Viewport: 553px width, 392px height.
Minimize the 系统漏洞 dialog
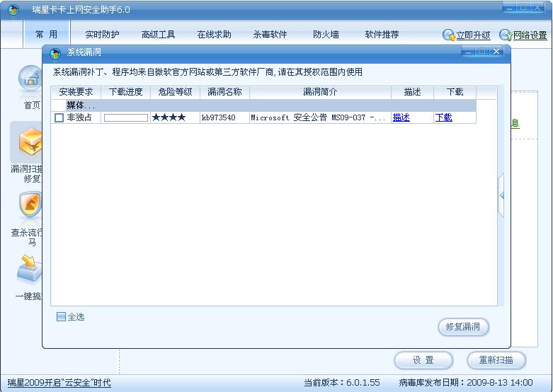[468, 52]
